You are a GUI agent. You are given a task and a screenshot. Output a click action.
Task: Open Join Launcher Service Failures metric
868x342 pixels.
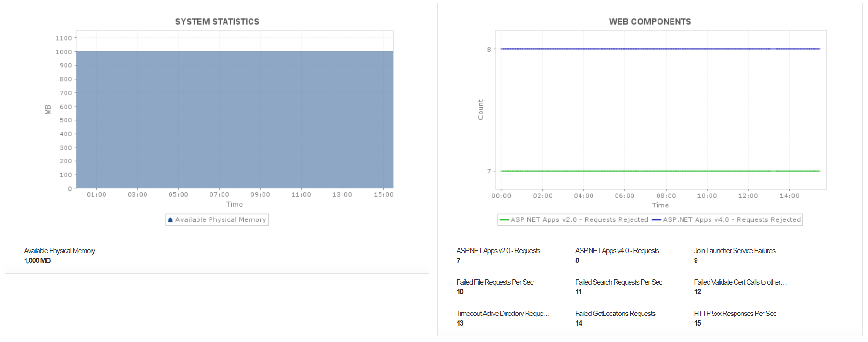click(x=735, y=251)
